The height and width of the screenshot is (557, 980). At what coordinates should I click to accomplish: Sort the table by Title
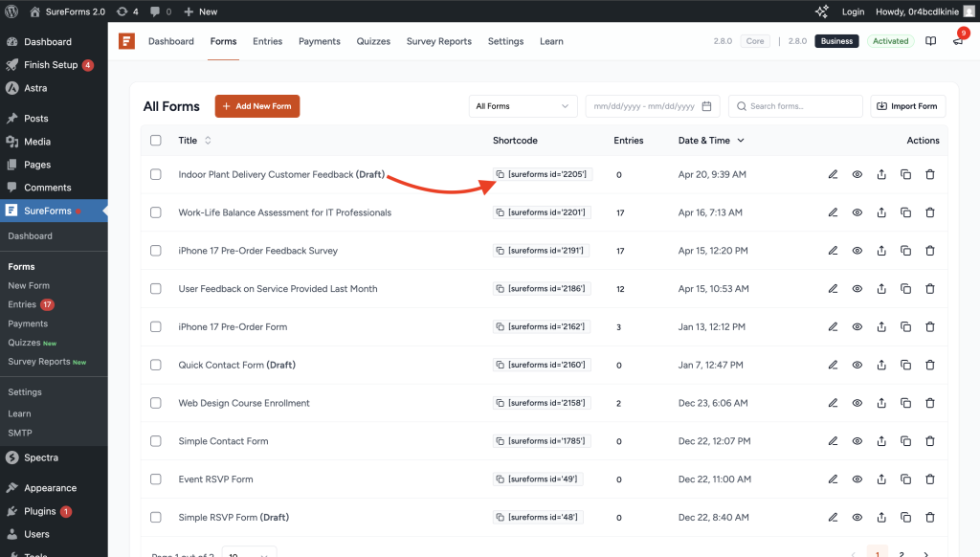click(194, 141)
